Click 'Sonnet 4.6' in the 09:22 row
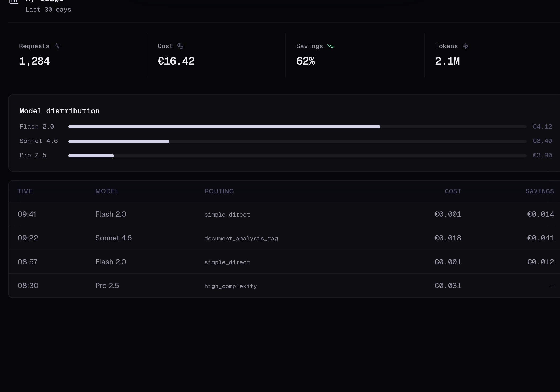 point(113,238)
